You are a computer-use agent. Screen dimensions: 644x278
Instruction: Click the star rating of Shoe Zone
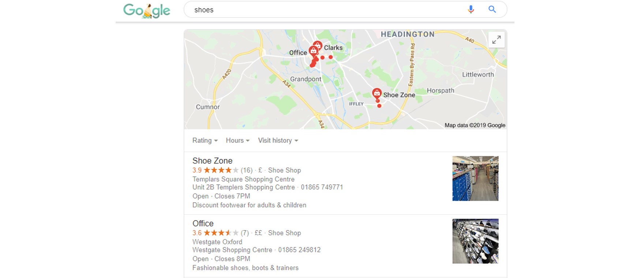tap(221, 170)
